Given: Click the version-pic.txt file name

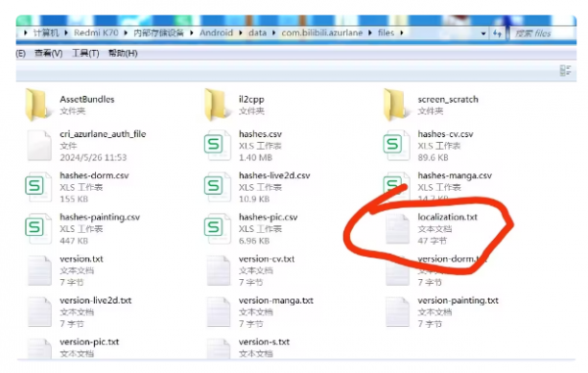Looking at the screenshot, I should [x=89, y=342].
